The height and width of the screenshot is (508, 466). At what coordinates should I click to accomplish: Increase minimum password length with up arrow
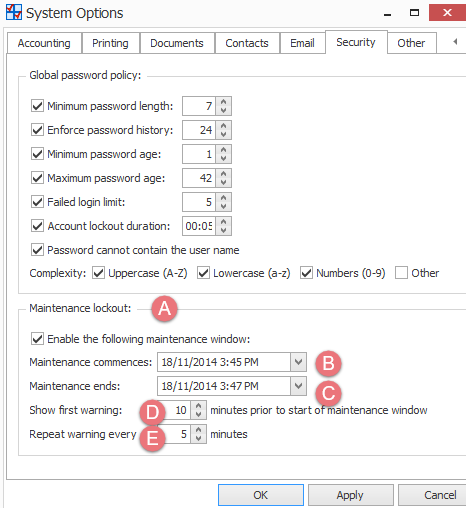coord(223,102)
